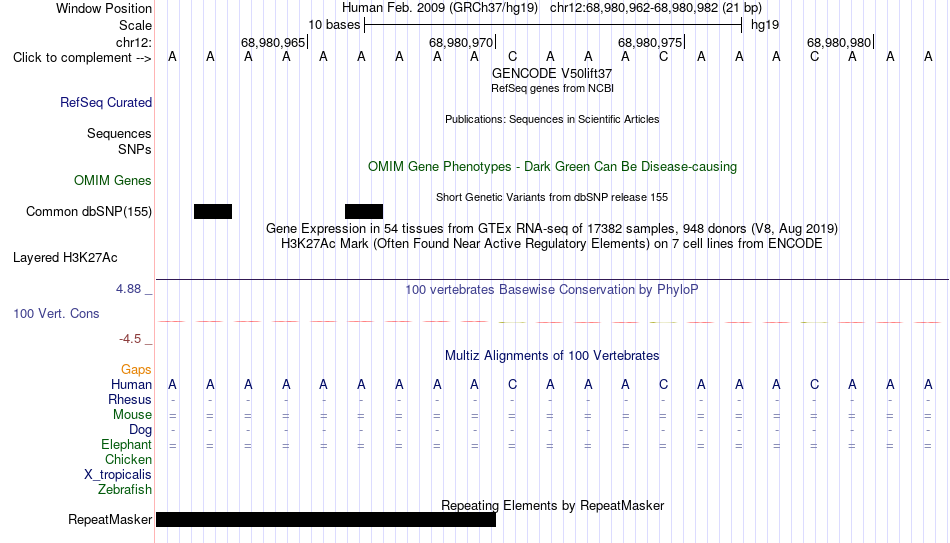The height and width of the screenshot is (543, 950).
Task: Click the SNPs track label
Action: pos(135,149)
